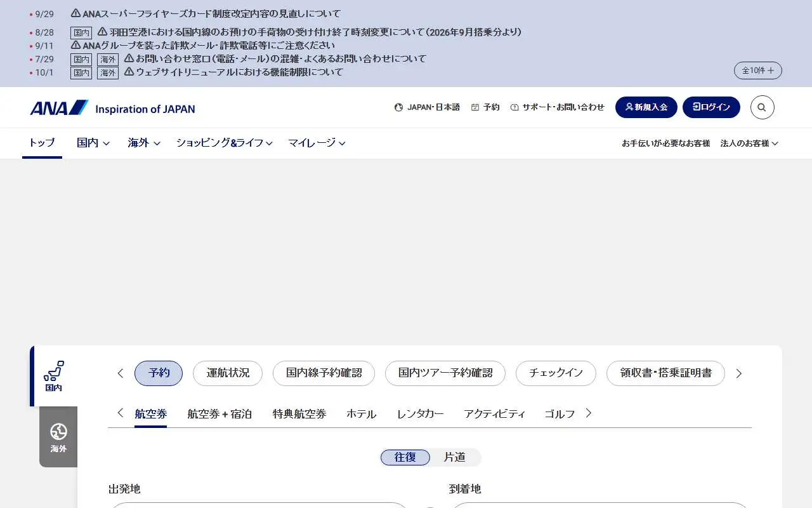Image resolution: width=812 pixels, height=508 pixels.
Task: Open the 詐欺メール・詐欺電話 warning notice
Action: (x=203, y=46)
